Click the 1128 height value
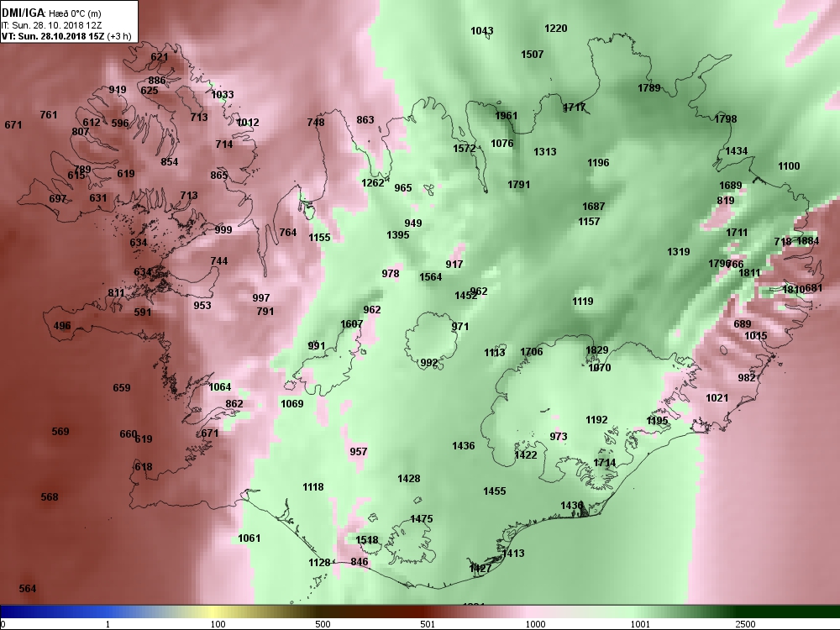The width and height of the screenshot is (840, 630). [x=319, y=563]
